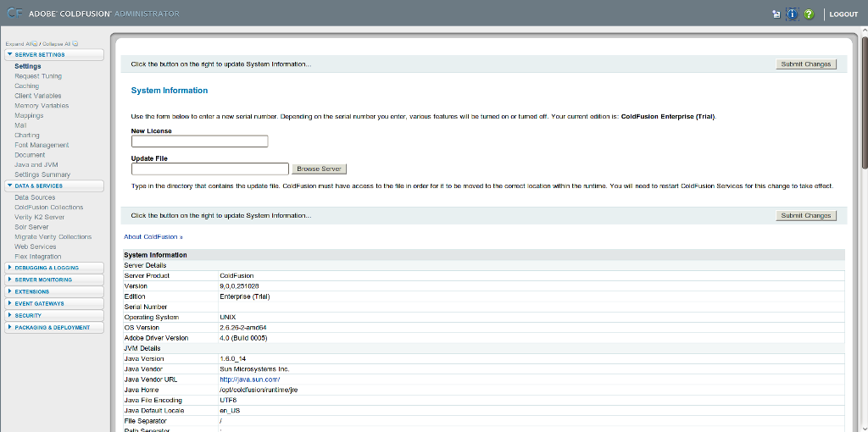Click Submit Changes above the System Information heading
868x432 pixels.
(806, 64)
